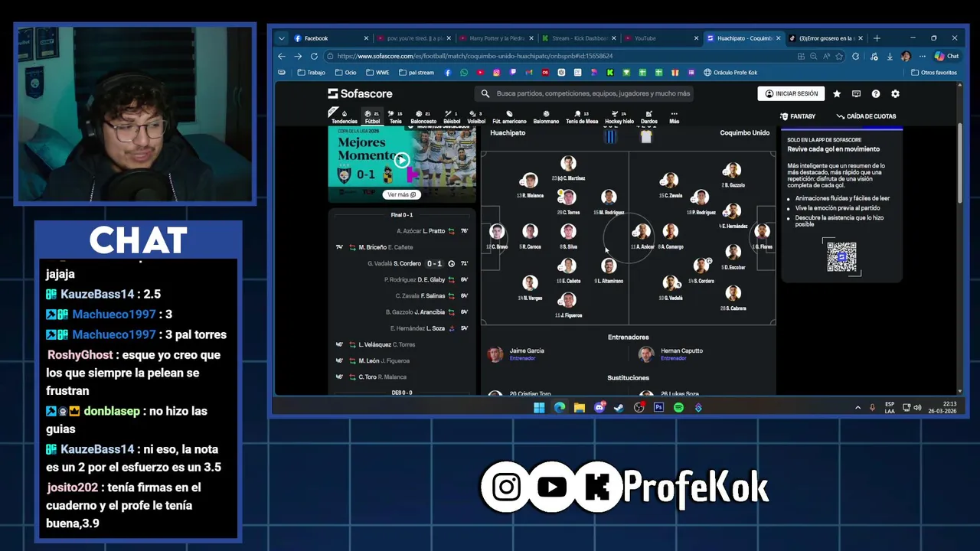
Task: Click the TV schedule icon in Sofascore header
Action: (x=856, y=93)
